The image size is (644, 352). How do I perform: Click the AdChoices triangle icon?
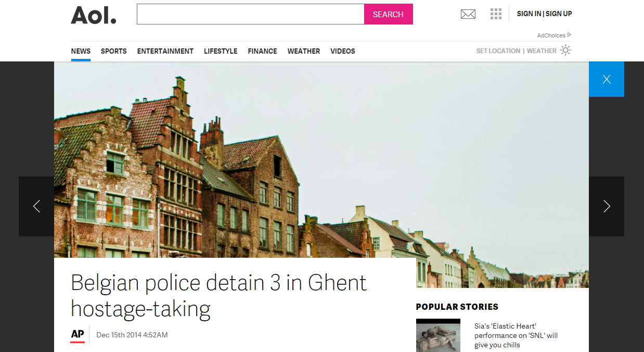[570, 35]
